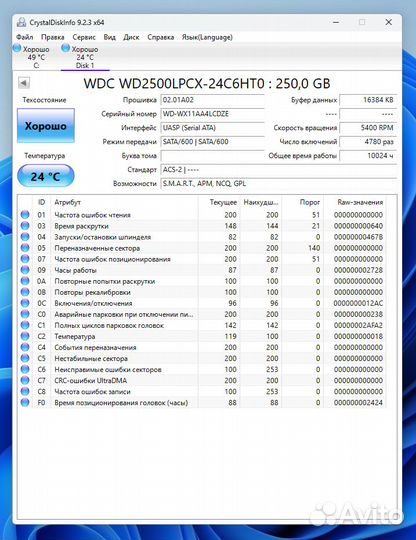Select the Нестабильные сектора attribute text
Image resolution: width=416 pixels, height=540 pixels.
click(x=91, y=358)
